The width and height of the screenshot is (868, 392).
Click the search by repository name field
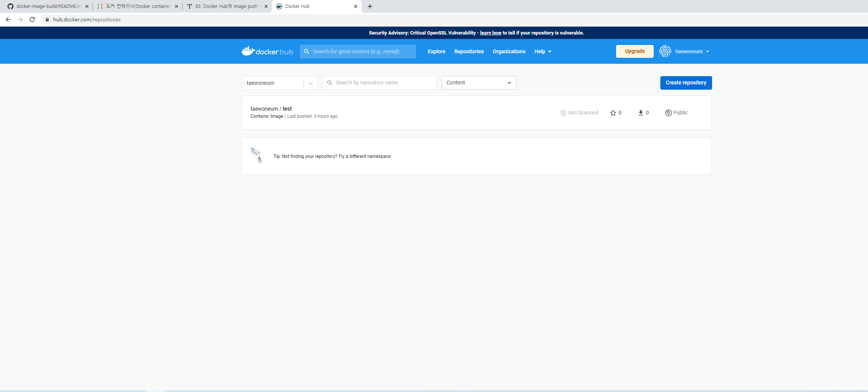point(379,83)
